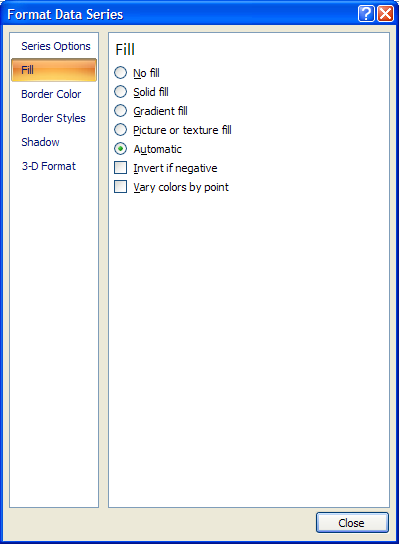Choose Picture or texture fill

120,130
